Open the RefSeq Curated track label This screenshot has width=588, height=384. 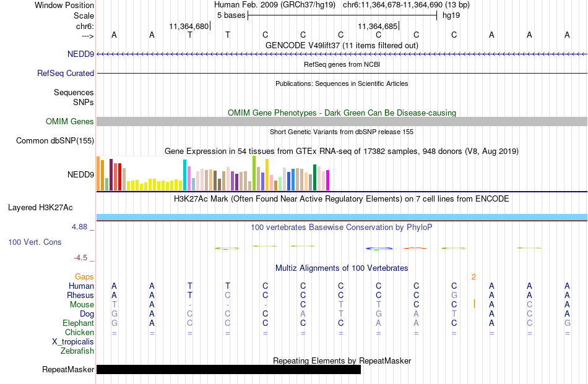coord(65,73)
